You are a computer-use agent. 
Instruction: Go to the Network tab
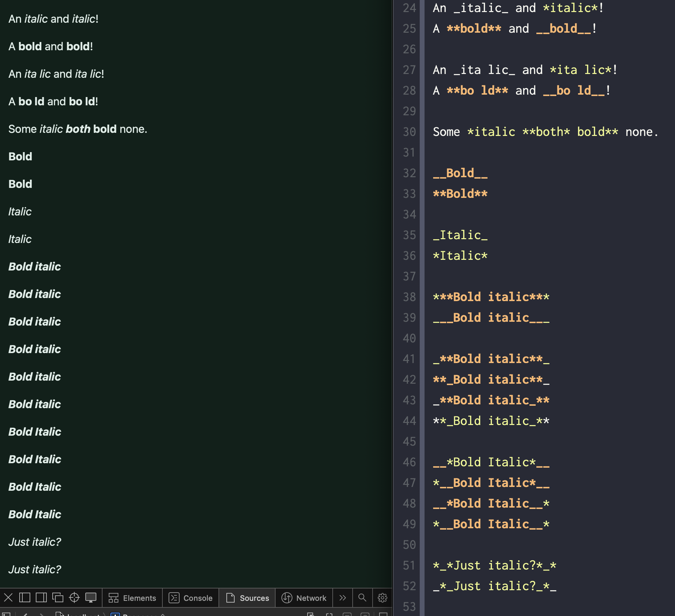[x=304, y=598]
